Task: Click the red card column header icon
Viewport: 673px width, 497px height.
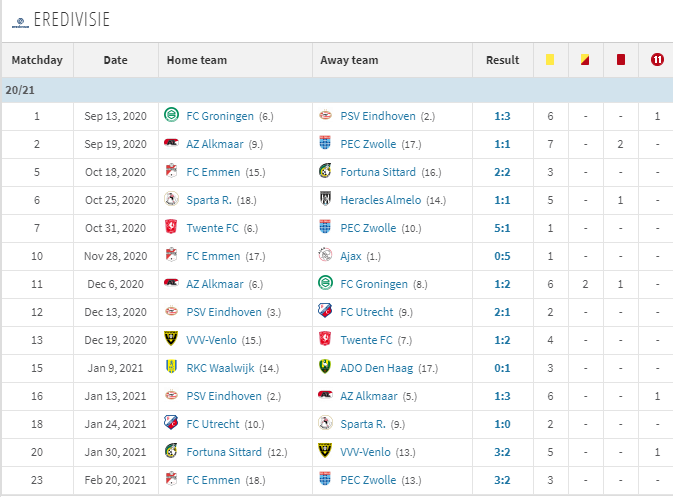Action: pyautogui.click(x=621, y=60)
